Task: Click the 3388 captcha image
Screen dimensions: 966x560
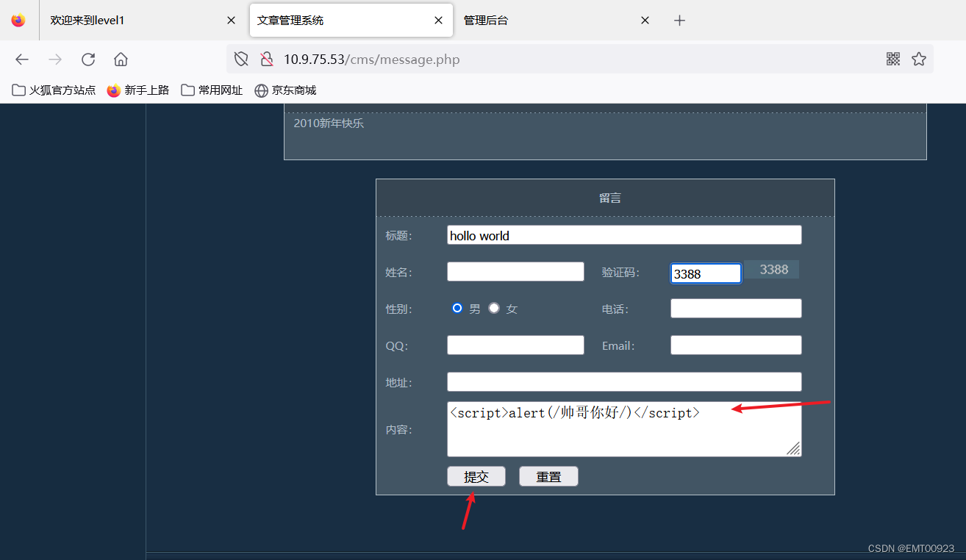Action: (x=772, y=270)
